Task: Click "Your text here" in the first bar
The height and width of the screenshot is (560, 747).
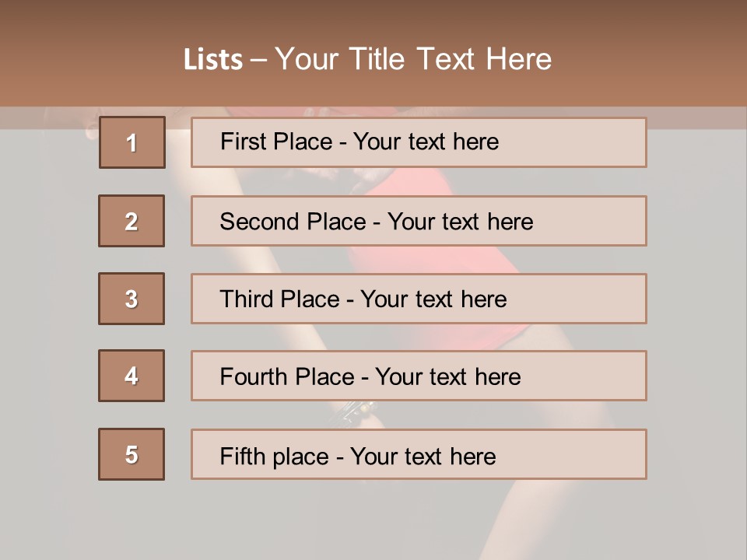Action: pos(426,142)
